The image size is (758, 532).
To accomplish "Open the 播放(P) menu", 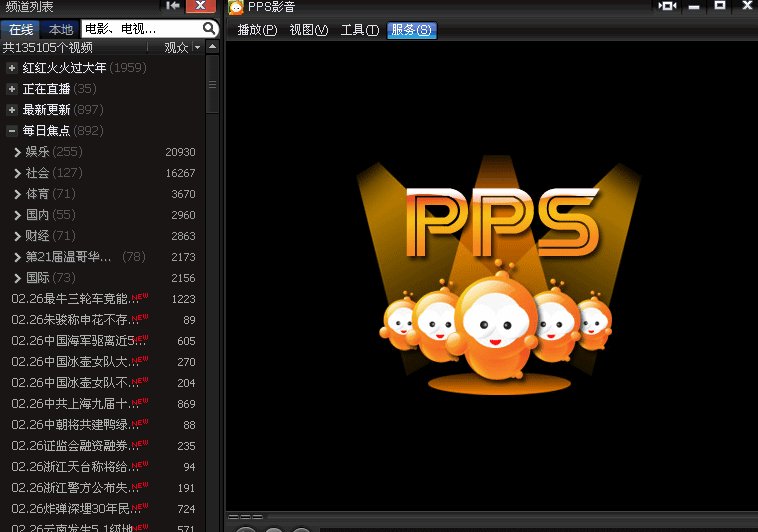I will tap(257, 30).
